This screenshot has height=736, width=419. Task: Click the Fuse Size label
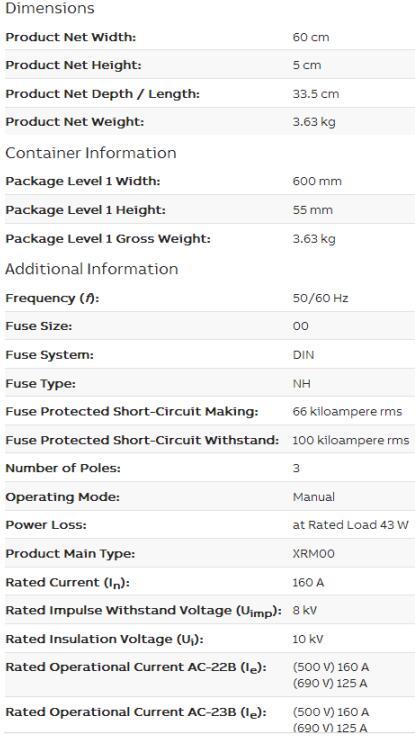click(38, 326)
